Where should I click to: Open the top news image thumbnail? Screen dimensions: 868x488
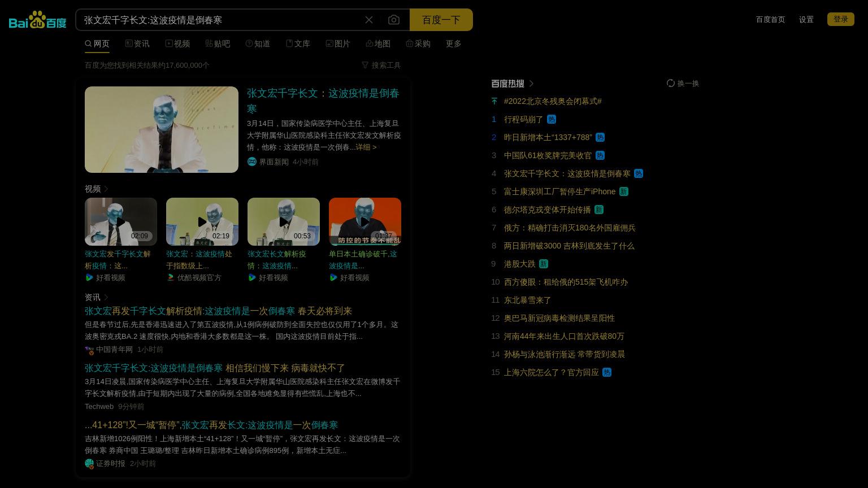pos(162,129)
